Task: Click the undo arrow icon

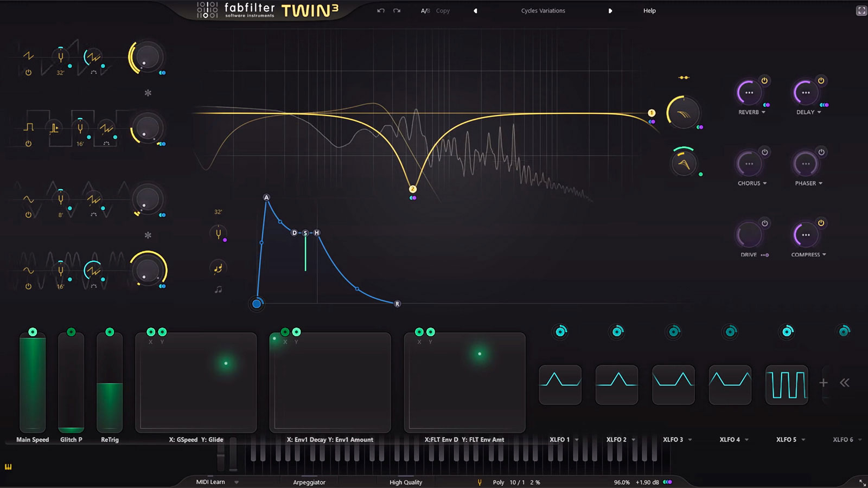Action: [381, 11]
